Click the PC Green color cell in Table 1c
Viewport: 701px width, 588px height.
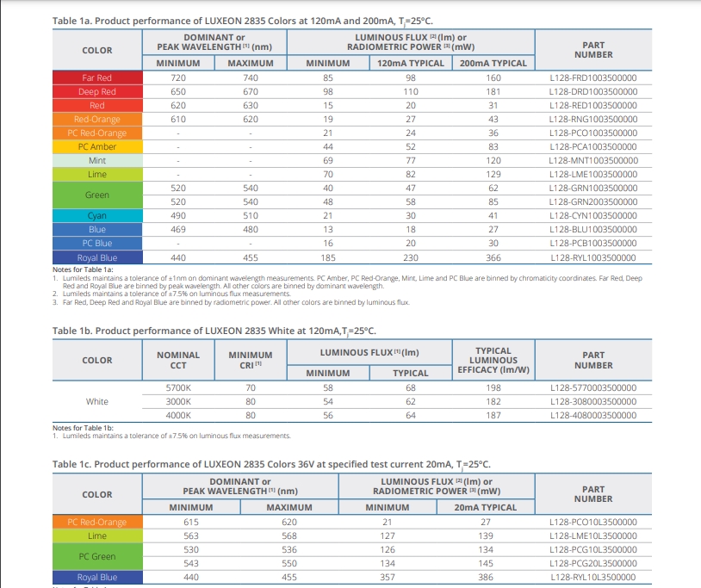[97, 557]
